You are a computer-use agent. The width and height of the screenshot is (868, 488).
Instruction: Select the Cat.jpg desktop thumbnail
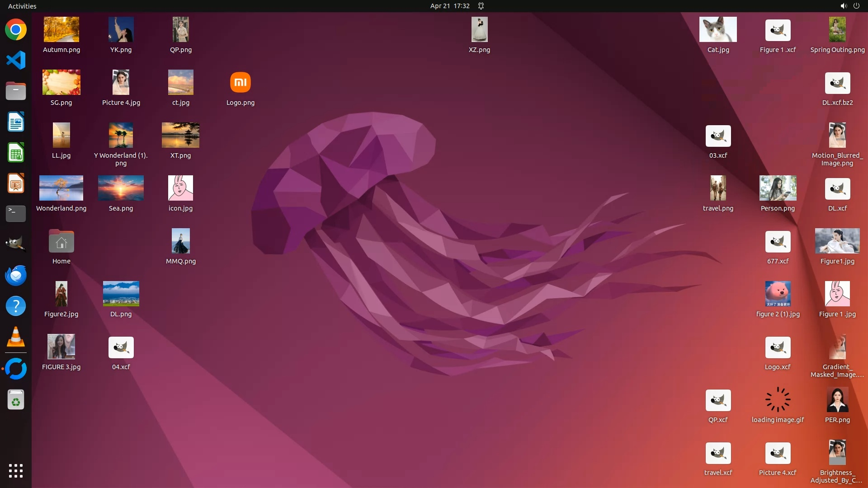point(718,30)
